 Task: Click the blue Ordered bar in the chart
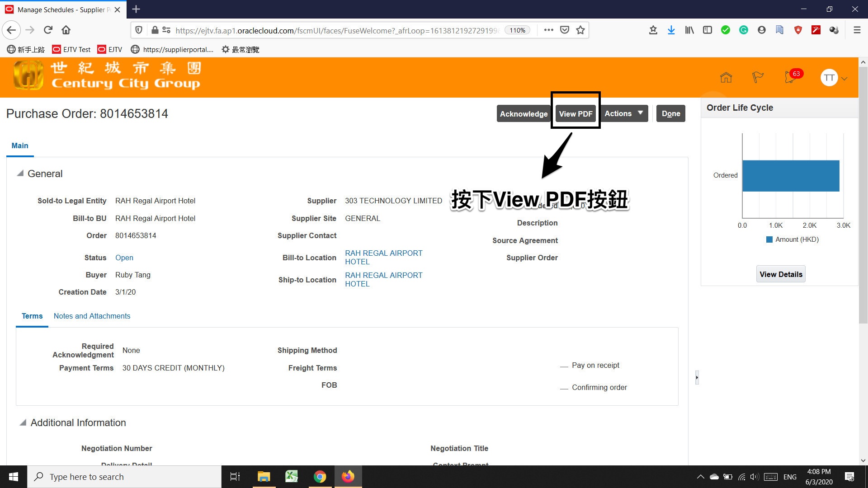(791, 176)
